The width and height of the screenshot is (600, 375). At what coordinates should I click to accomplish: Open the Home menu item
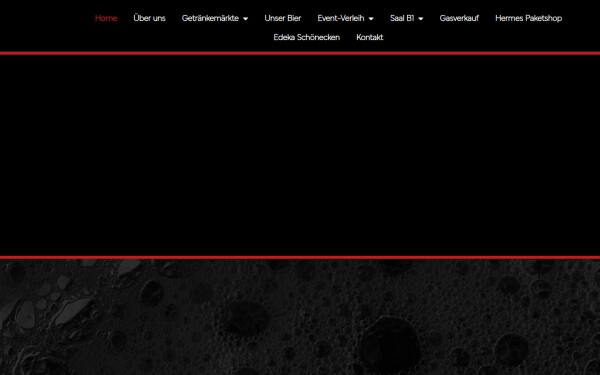coord(106,18)
